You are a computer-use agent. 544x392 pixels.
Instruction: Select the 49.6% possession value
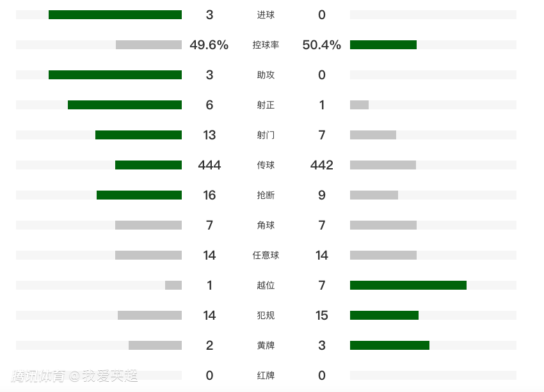click(209, 45)
